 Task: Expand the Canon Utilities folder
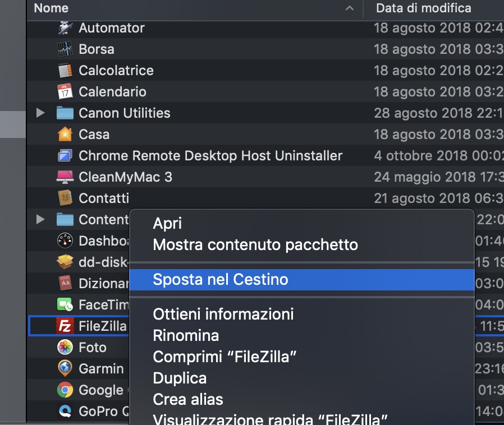tap(40, 113)
